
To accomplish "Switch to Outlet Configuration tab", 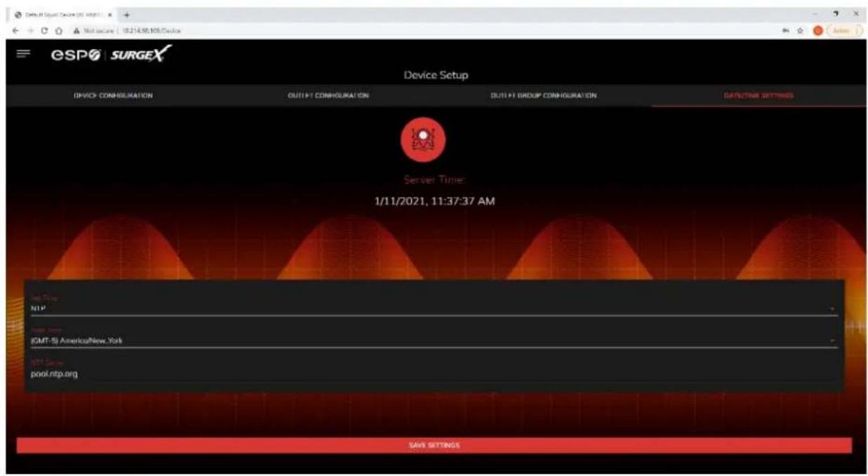I will pyautogui.click(x=329, y=95).
